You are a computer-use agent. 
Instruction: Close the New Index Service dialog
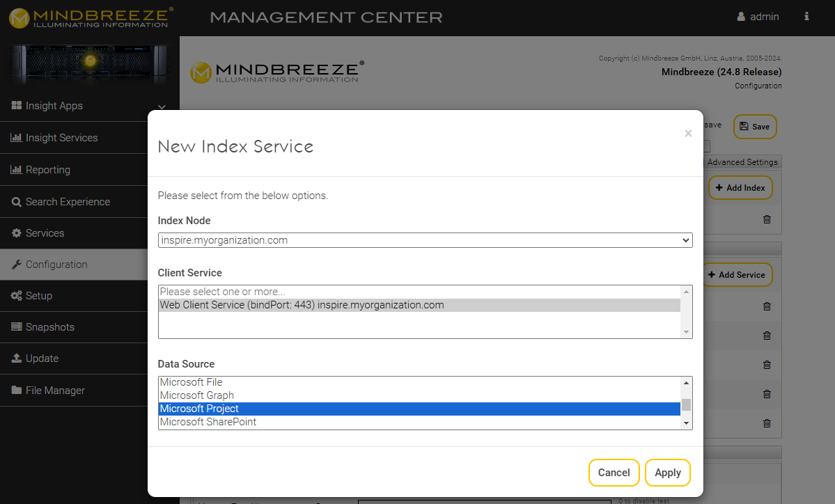click(x=688, y=133)
